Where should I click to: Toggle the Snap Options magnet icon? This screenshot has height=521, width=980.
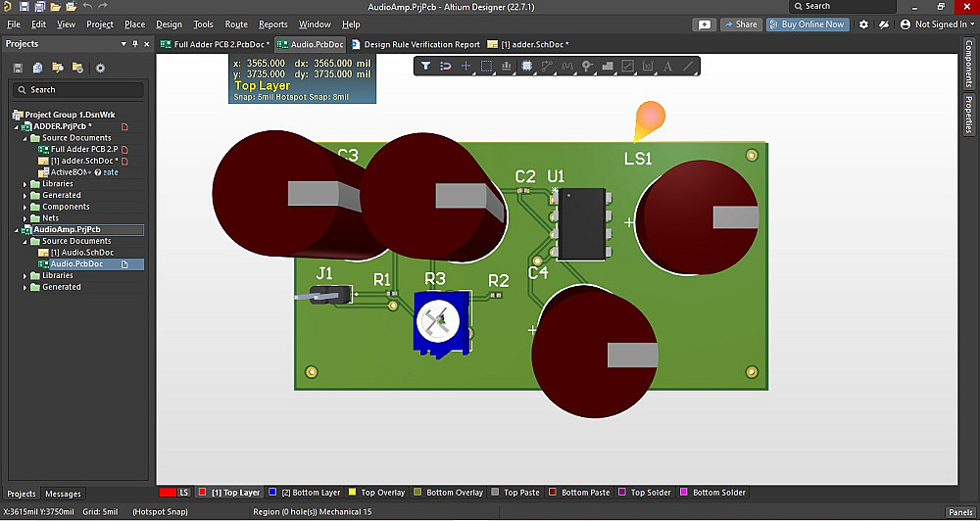(x=446, y=66)
